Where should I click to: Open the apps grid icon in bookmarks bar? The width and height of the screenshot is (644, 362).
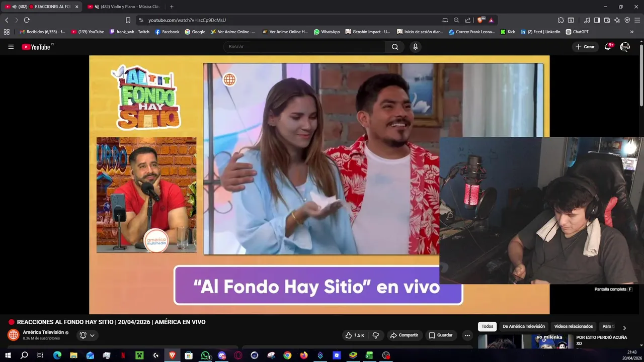click(7, 32)
